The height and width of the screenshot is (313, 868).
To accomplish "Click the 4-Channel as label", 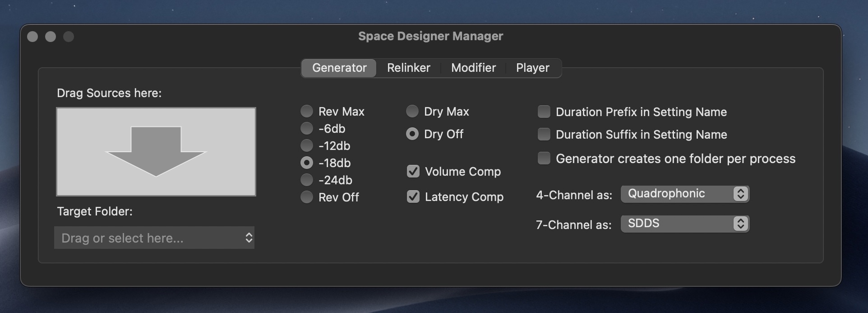I will 574,195.
